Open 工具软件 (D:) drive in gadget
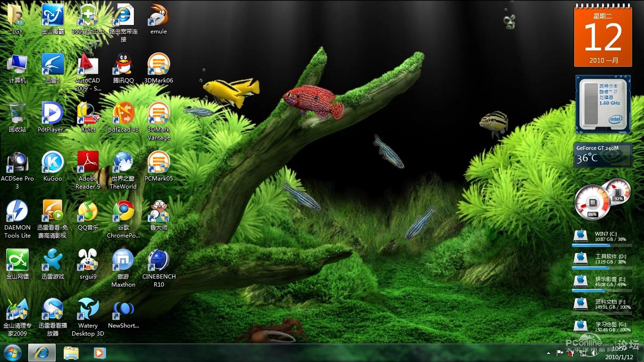Screen dimensions: 644x362 coord(602,260)
